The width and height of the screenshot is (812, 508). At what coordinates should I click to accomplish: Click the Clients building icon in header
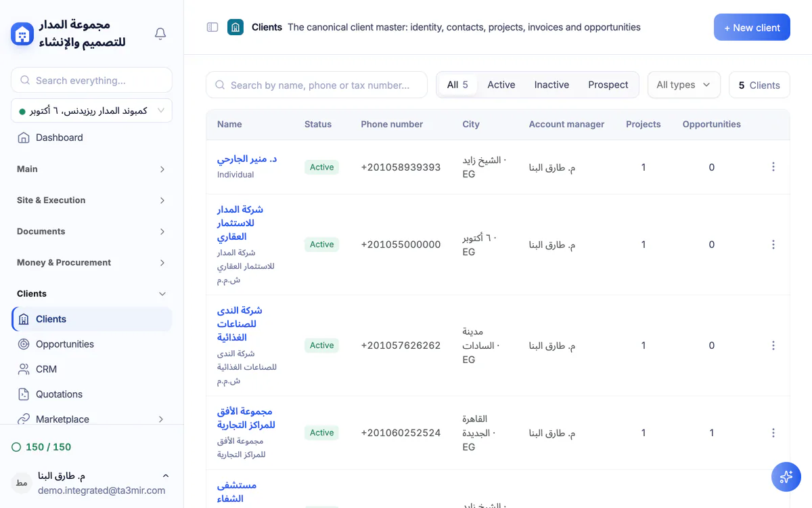point(235,27)
